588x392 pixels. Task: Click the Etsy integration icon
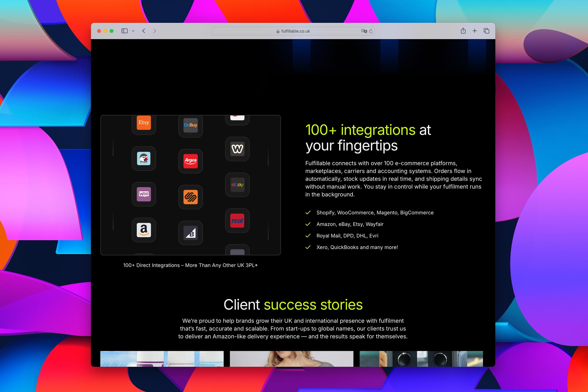point(144,123)
